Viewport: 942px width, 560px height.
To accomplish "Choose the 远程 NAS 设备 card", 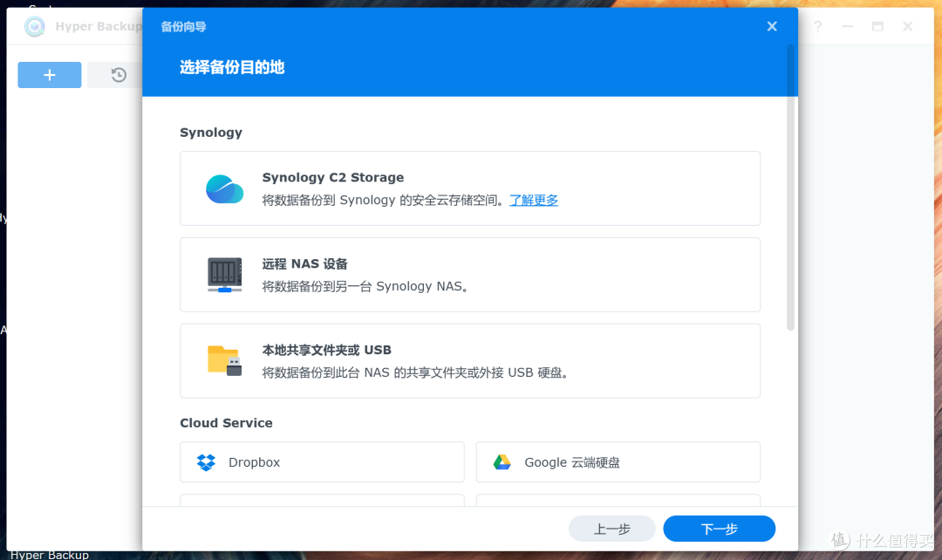I will (470, 275).
